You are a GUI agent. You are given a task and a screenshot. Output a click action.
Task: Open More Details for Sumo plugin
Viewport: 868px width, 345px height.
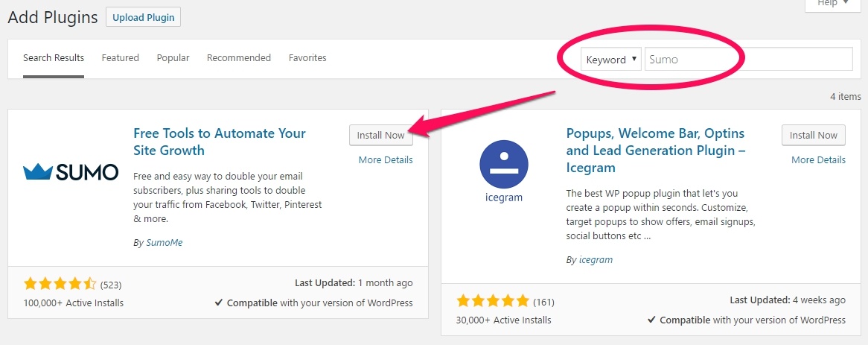point(386,160)
